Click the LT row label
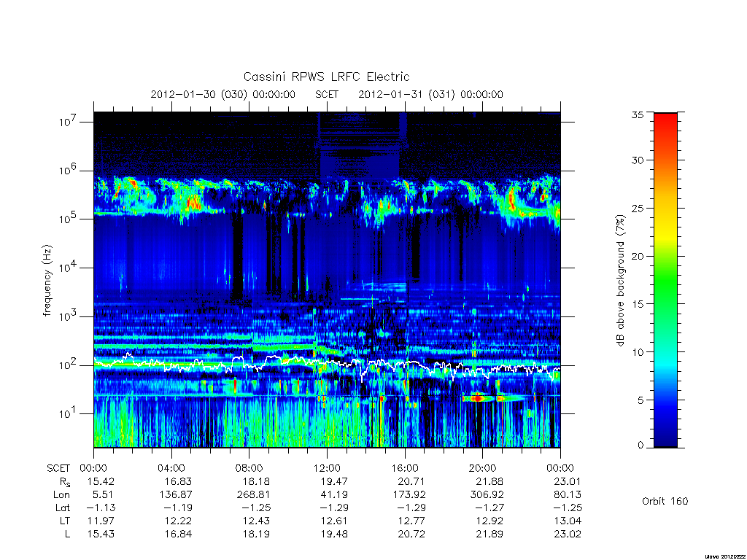The height and width of the screenshot is (560, 747). [64, 521]
